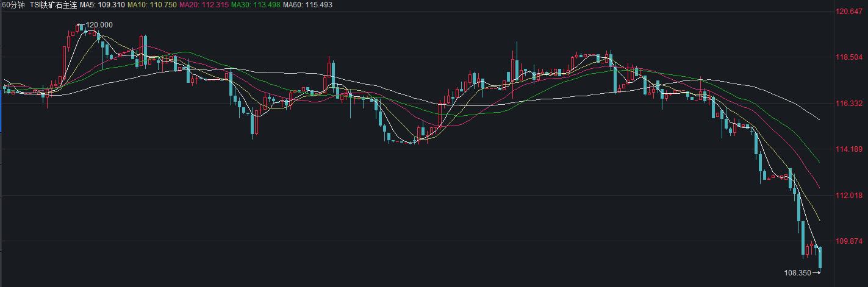Image resolution: width=868 pixels, height=287 pixels.
Task: Click the 108.350 low price marker
Action: click(797, 273)
